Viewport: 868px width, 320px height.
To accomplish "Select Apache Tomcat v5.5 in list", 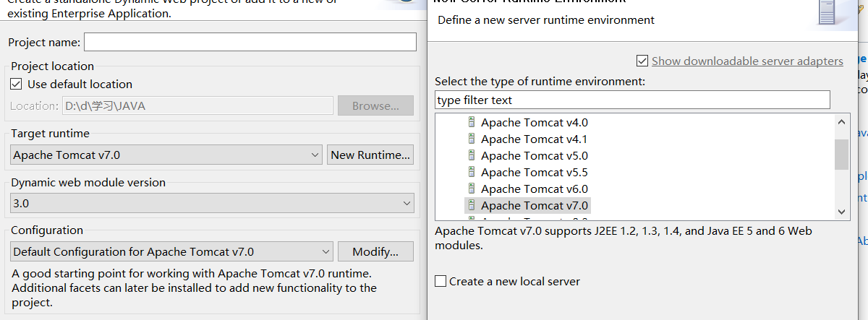I will (534, 173).
